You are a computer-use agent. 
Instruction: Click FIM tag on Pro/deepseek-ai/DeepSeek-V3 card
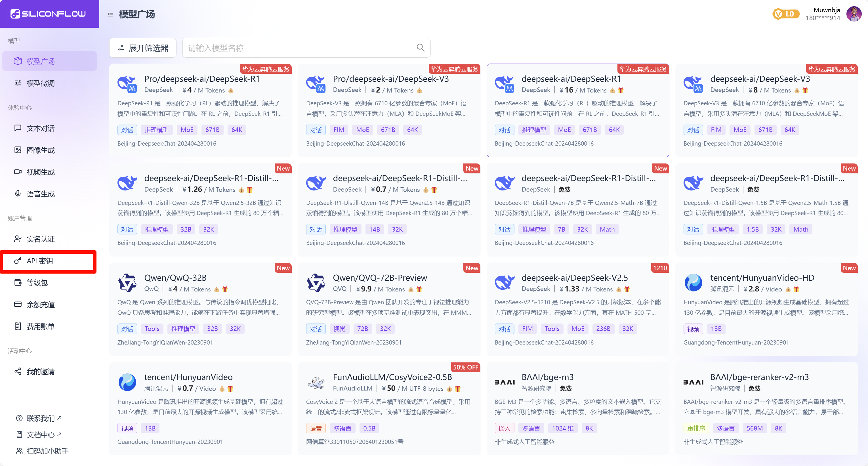(339, 130)
